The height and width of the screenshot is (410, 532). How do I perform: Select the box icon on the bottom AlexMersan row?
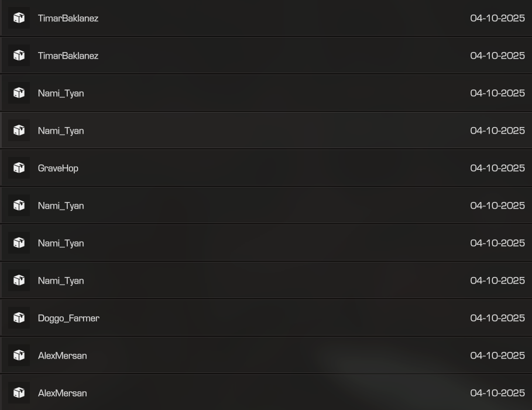(19, 393)
